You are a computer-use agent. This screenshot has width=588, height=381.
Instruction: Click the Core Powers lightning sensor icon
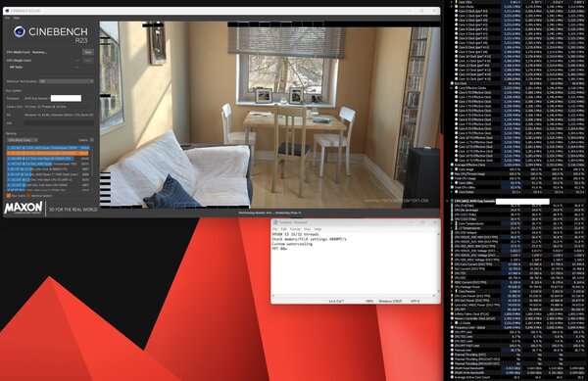click(456, 292)
